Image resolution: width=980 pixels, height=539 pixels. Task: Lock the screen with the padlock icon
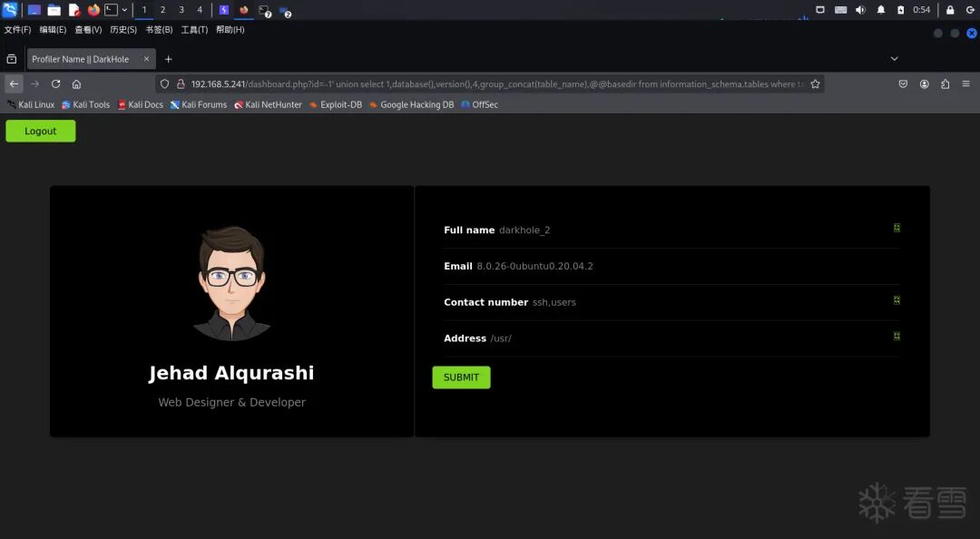(950, 10)
